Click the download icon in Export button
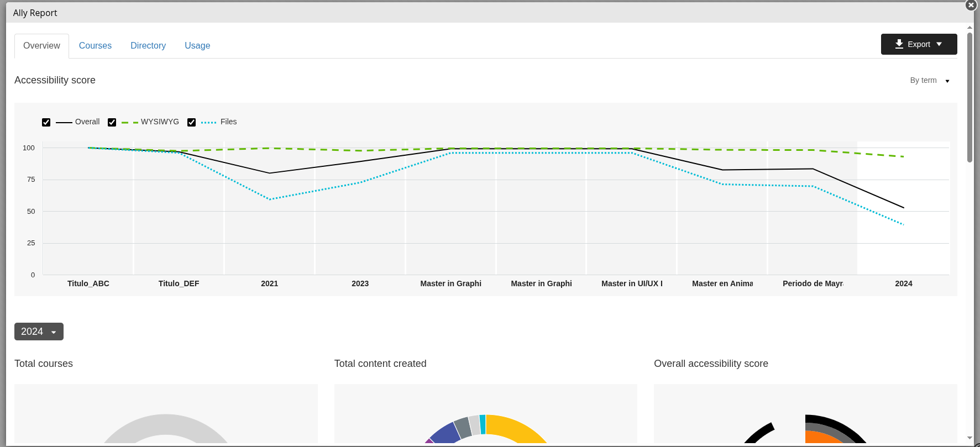 pyautogui.click(x=899, y=44)
